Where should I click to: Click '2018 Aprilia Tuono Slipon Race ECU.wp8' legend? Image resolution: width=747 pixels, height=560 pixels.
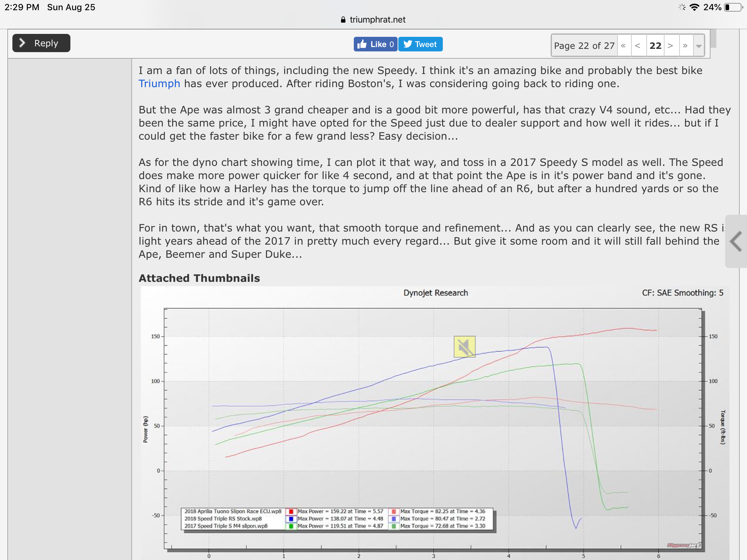(x=233, y=511)
